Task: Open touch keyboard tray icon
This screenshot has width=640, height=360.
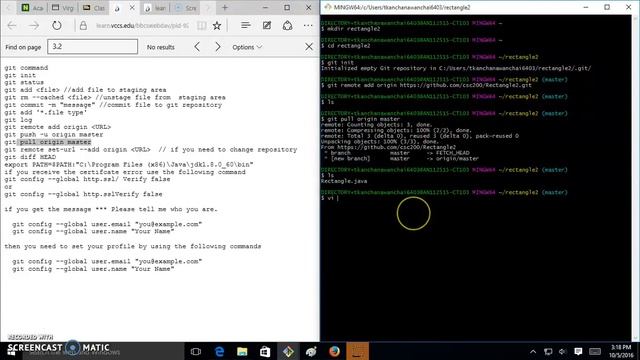Action: tap(595, 351)
